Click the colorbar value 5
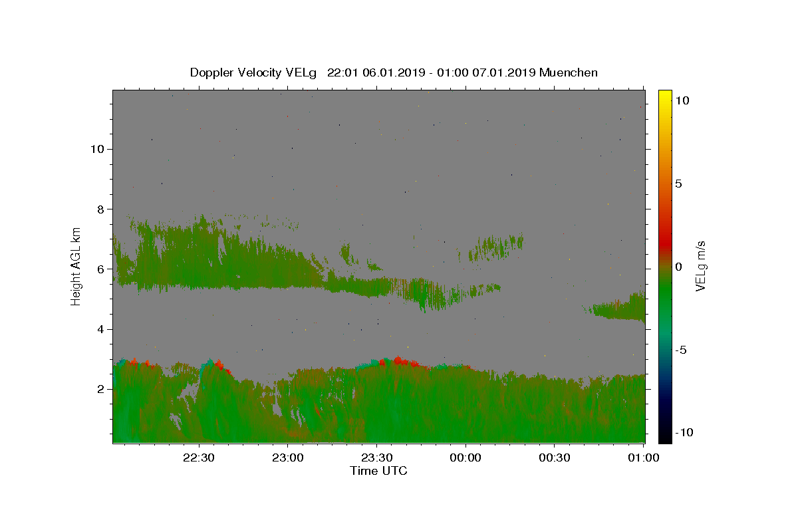Image resolution: width=798 pixels, height=532 pixels. pos(678,184)
